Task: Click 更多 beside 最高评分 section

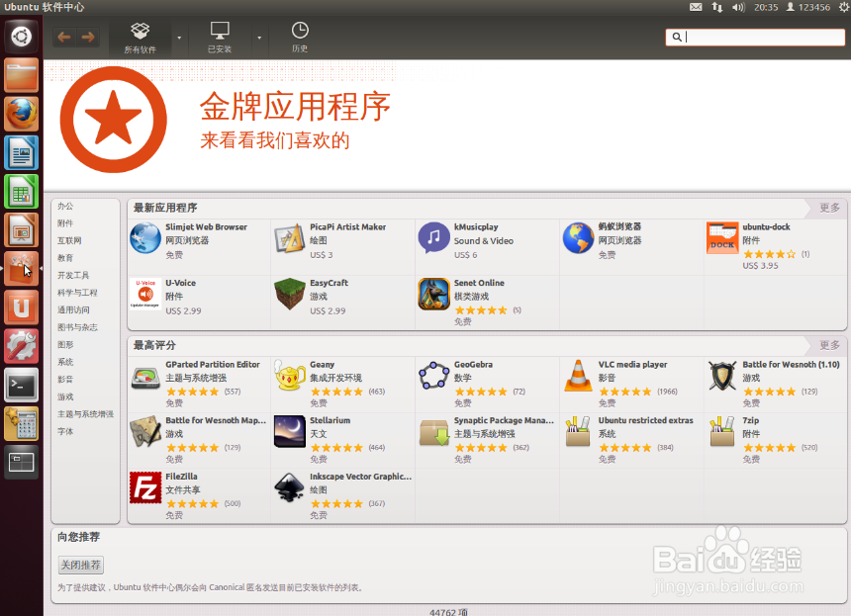Action: click(x=827, y=345)
